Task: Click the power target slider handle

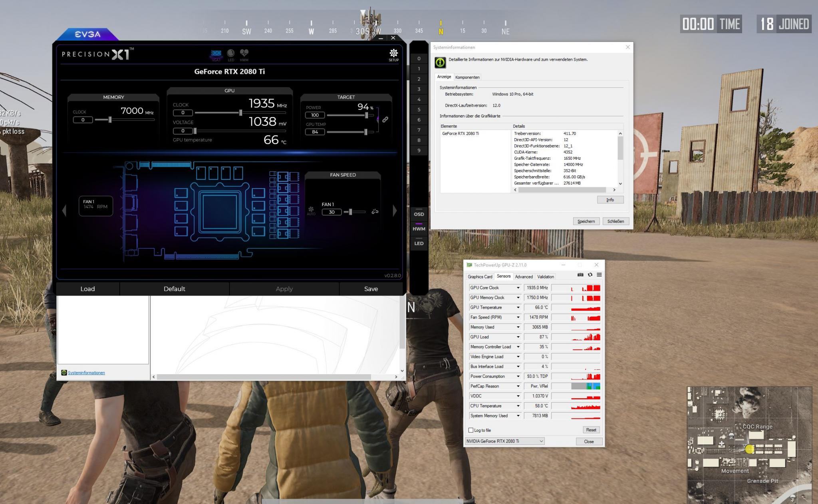Action: pyautogui.click(x=366, y=115)
